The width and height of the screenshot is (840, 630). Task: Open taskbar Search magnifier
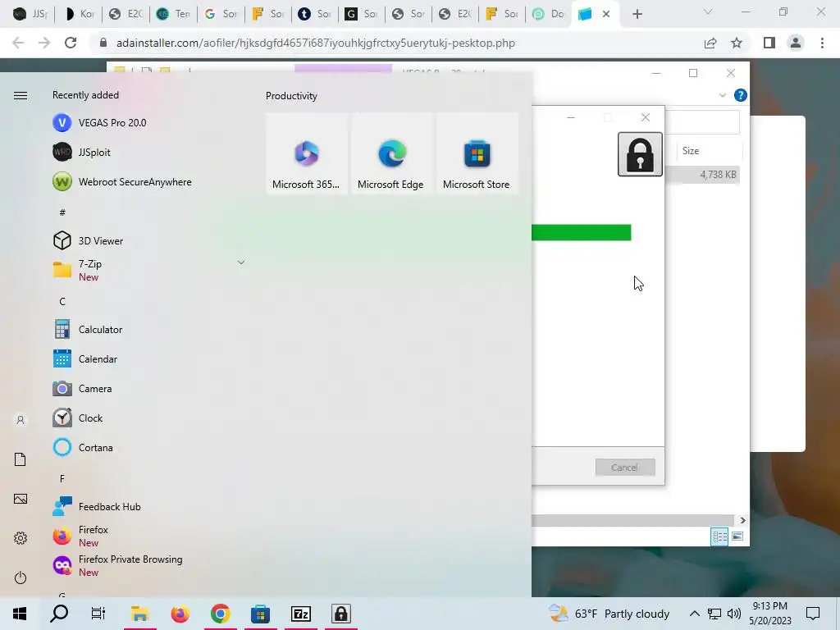(59, 614)
